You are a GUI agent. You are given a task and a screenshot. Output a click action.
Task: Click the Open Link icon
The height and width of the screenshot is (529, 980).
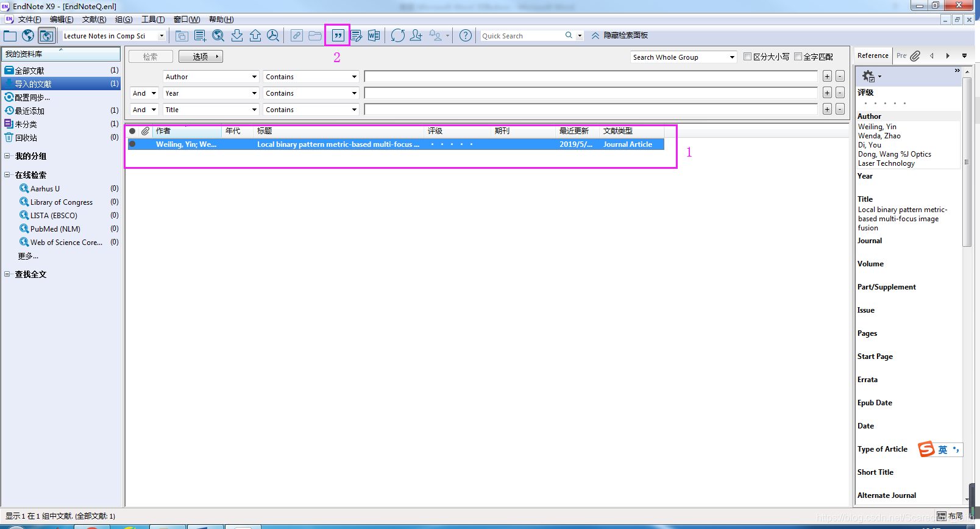pyautogui.click(x=296, y=36)
